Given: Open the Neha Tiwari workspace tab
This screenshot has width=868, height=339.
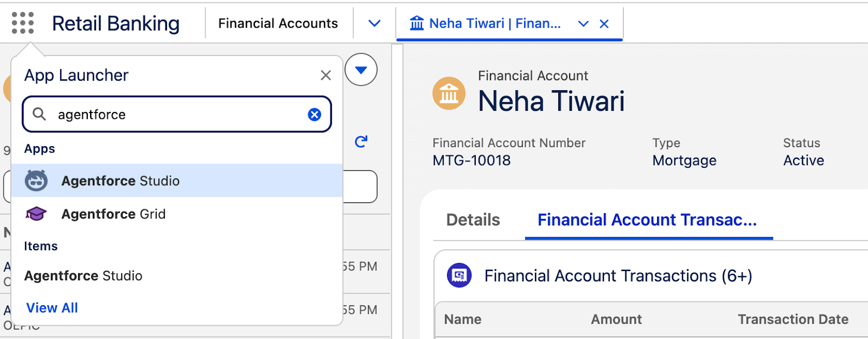Looking at the screenshot, I should [x=486, y=24].
